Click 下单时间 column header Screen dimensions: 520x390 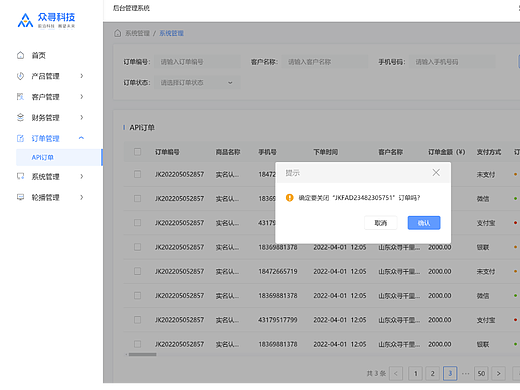coord(326,152)
